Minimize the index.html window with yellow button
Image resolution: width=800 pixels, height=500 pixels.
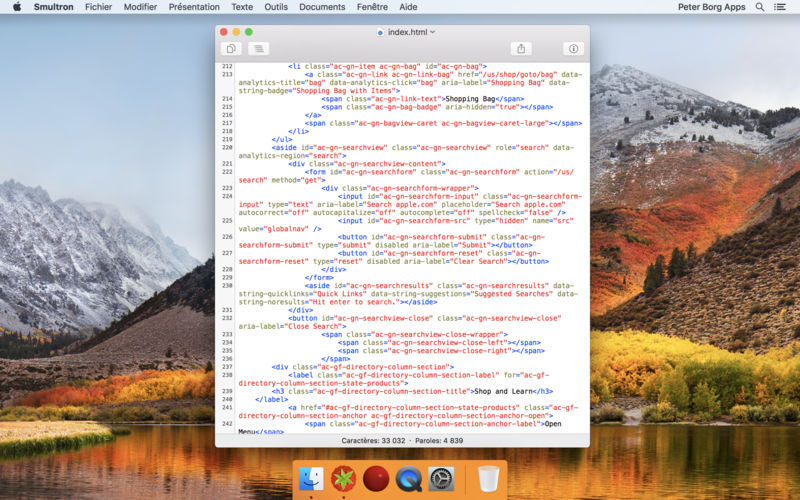(236, 32)
